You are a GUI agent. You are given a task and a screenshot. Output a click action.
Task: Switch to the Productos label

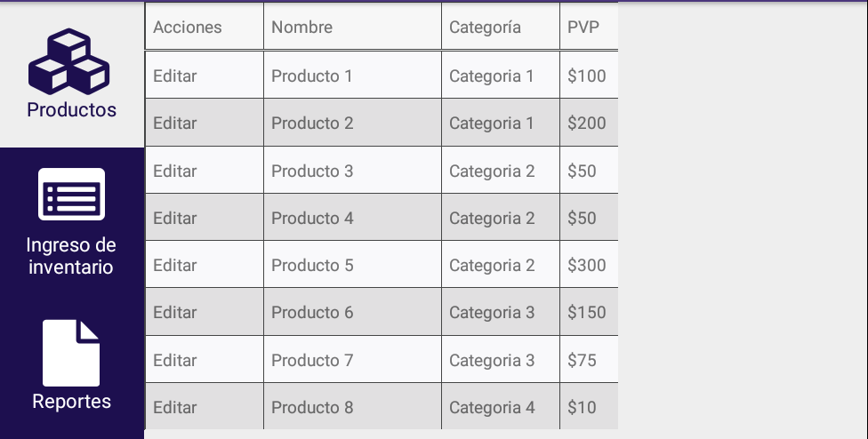pyautogui.click(x=71, y=109)
